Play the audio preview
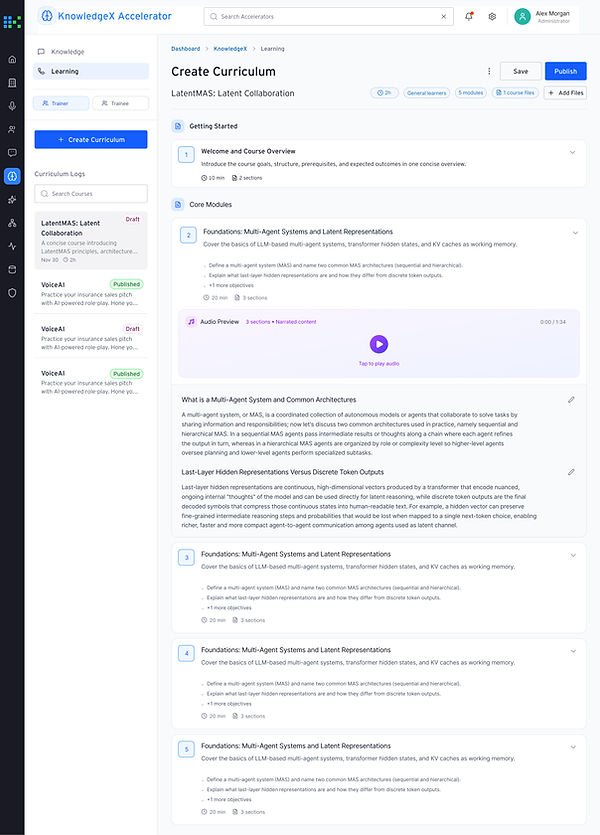600x835 pixels. tap(379, 344)
